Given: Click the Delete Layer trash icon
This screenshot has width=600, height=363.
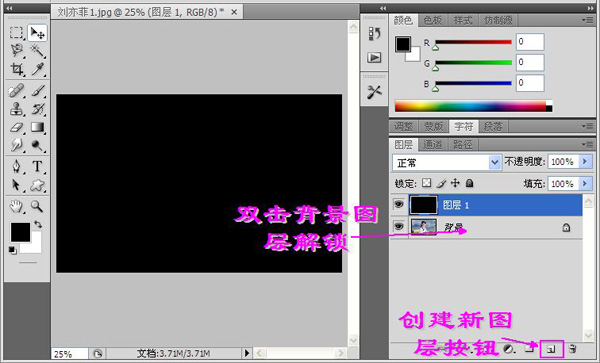Looking at the screenshot, I should point(572,348).
